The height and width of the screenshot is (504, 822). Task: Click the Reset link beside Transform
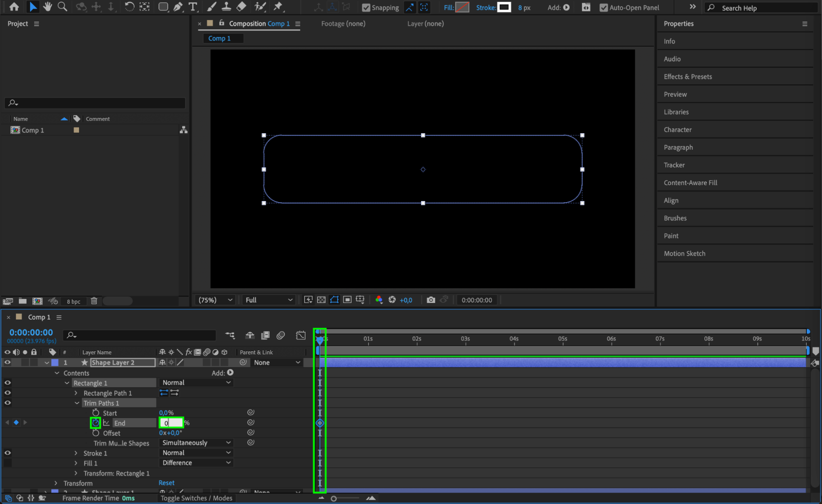coord(166,483)
